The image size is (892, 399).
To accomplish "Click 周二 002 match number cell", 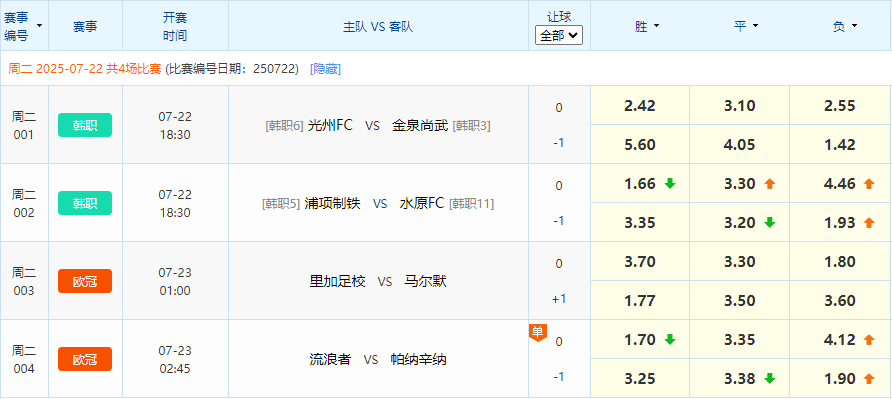I will (24, 203).
